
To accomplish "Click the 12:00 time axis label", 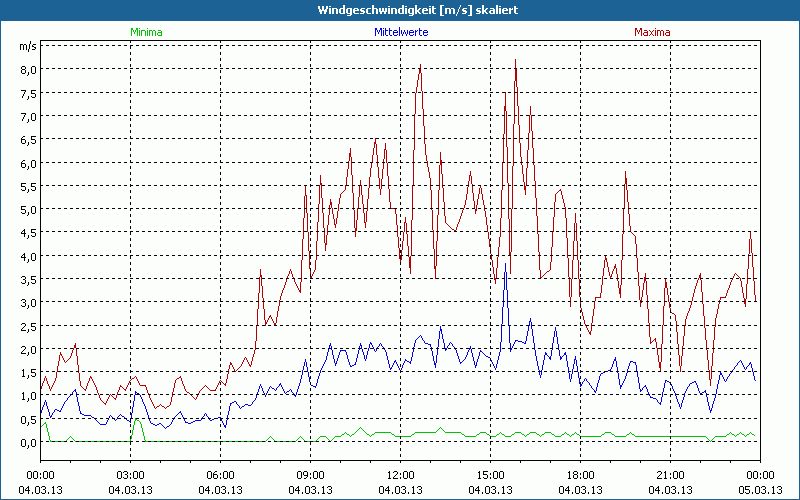I will (x=401, y=476).
